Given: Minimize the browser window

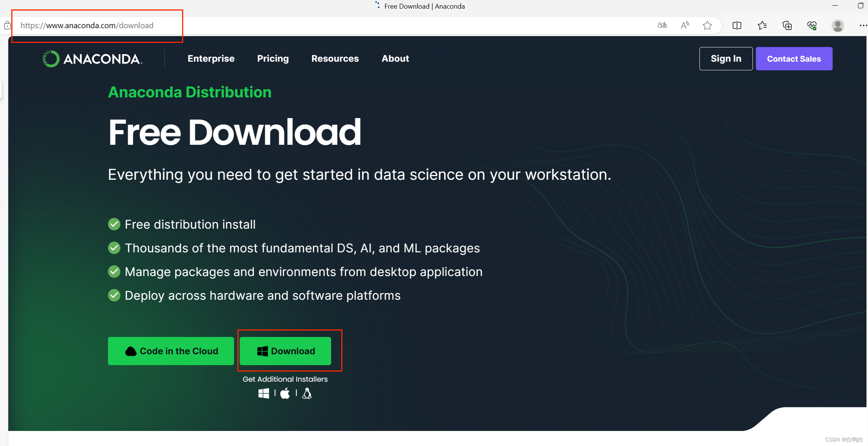Looking at the screenshot, I should [x=835, y=6].
